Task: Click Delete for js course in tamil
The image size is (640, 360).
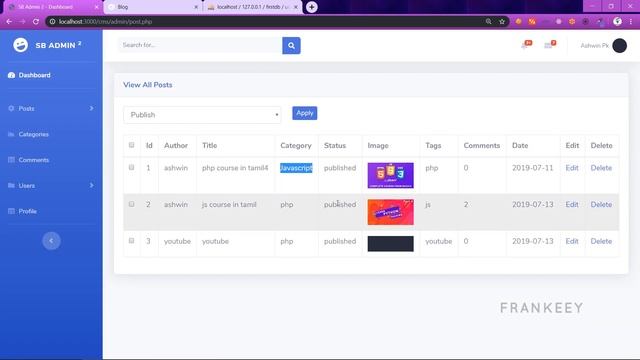Action: (x=601, y=204)
